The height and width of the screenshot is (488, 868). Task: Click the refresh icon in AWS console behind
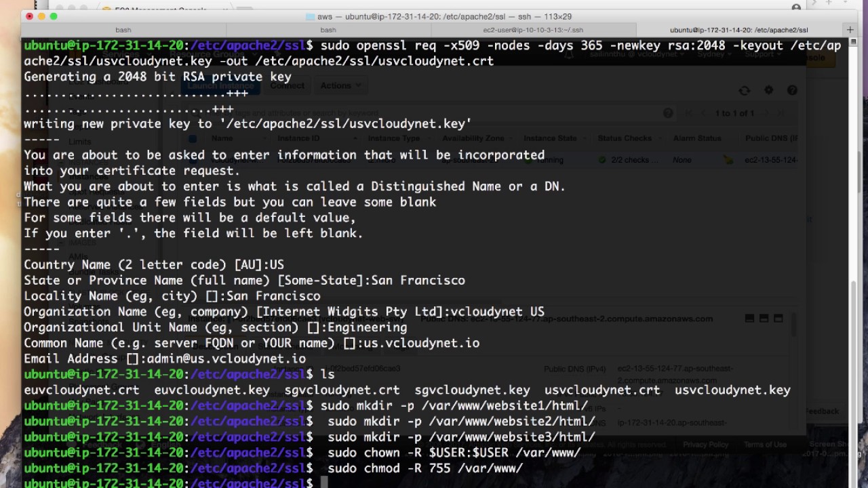745,90
